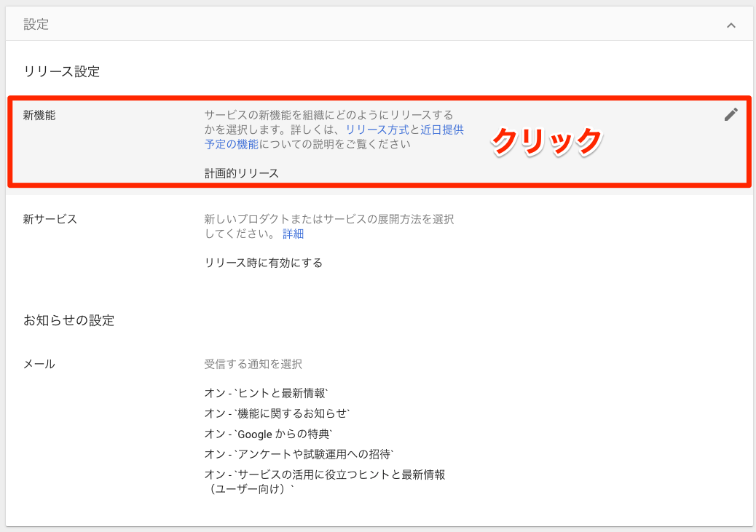Click the オン - Google からの特典 entry

269,434
